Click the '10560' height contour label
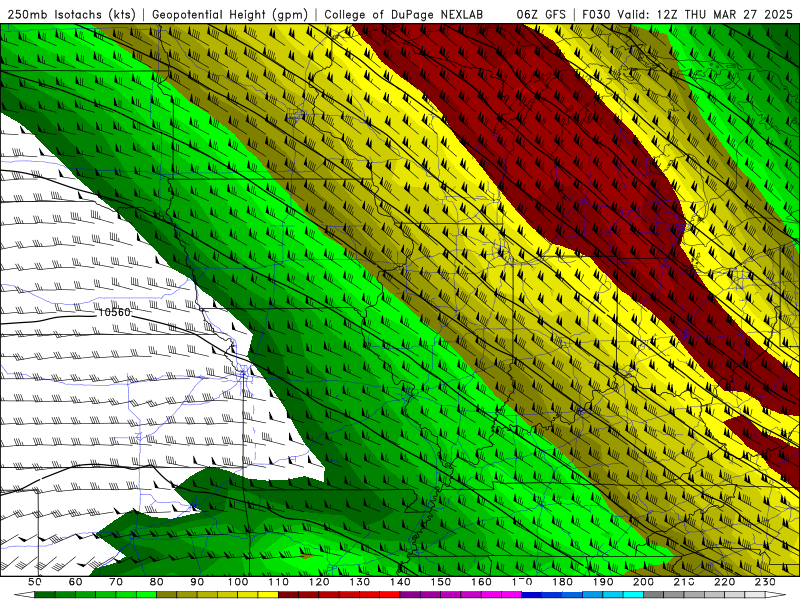The width and height of the screenshot is (800, 600). [x=114, y=312]
